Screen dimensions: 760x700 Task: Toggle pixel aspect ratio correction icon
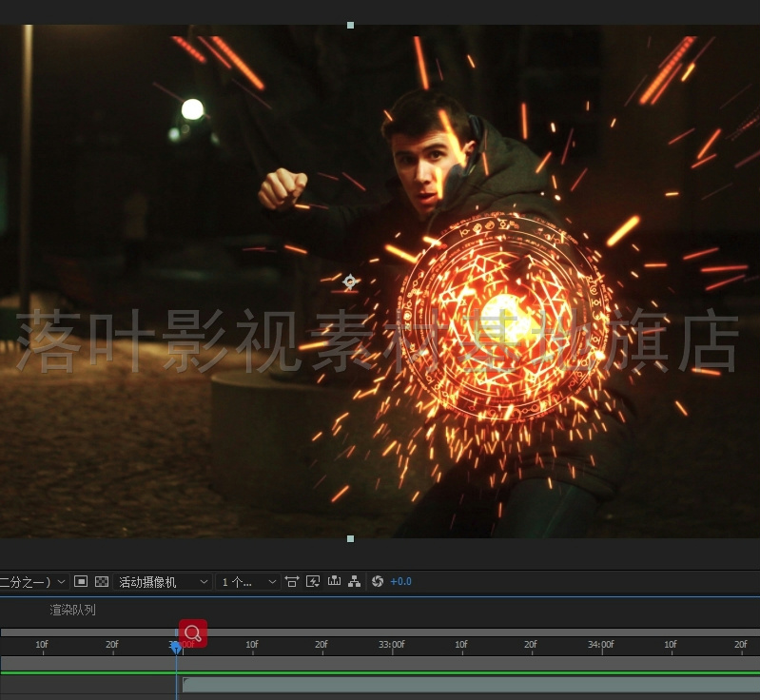coord(292,581)
